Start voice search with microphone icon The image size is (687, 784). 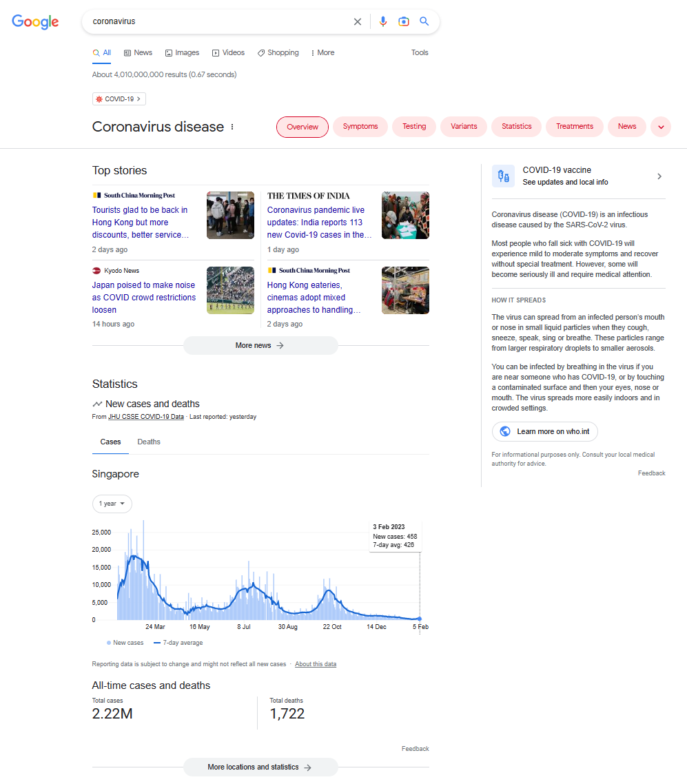pos(383,21)
